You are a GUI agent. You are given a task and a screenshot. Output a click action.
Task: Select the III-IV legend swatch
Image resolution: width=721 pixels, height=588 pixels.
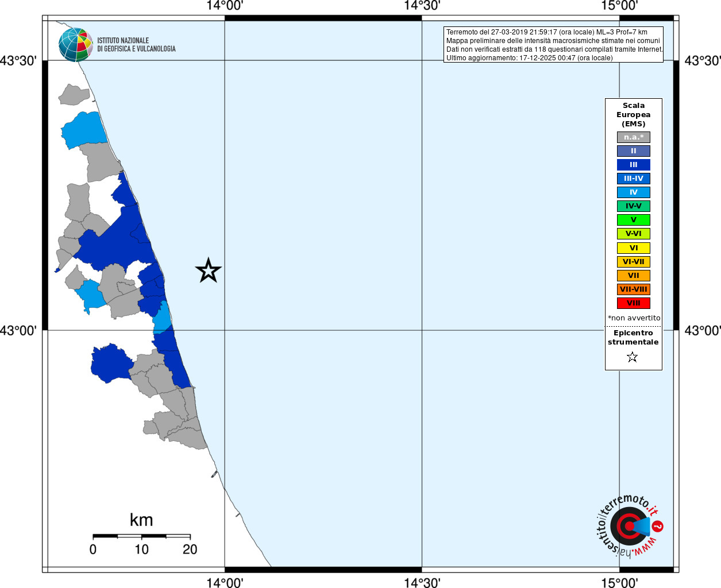click(x=634, y=179)
